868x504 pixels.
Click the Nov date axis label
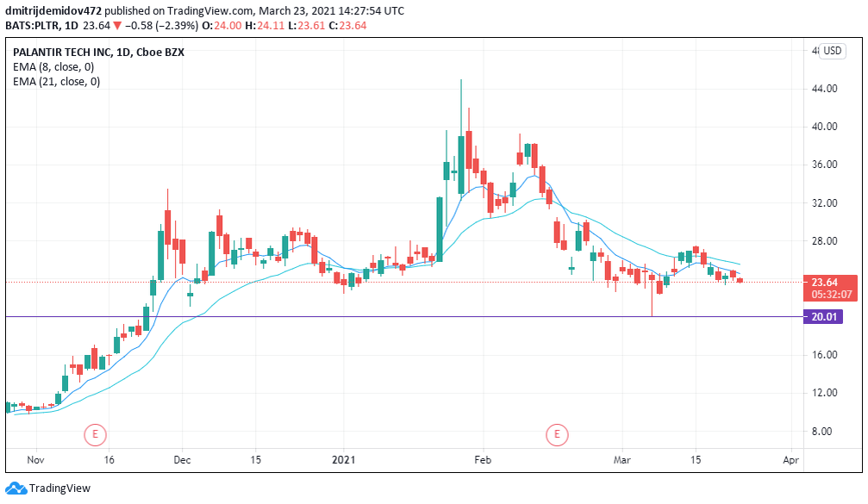[35, 460]
